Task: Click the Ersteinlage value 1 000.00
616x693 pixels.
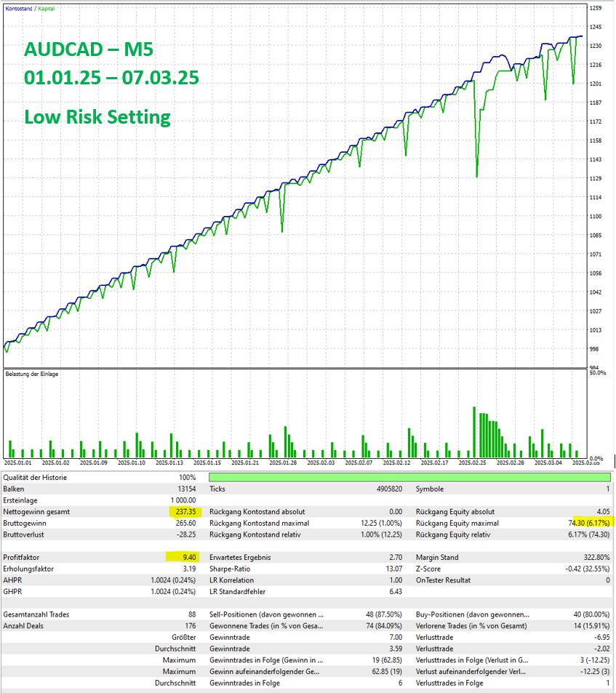Action: click(183, 500)
